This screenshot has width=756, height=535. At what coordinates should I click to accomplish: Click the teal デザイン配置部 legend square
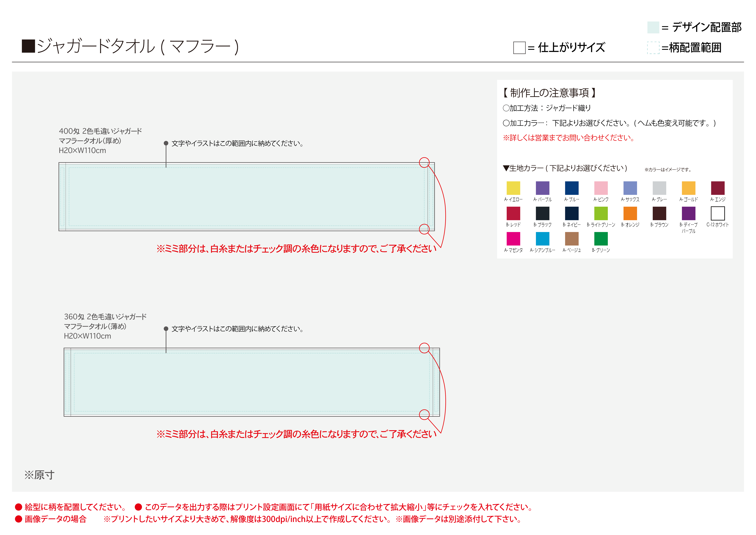click(x=653, y=27)
